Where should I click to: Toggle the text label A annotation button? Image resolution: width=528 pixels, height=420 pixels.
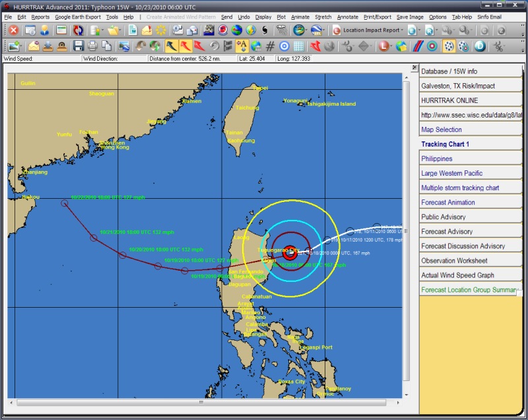pos(242,46)
